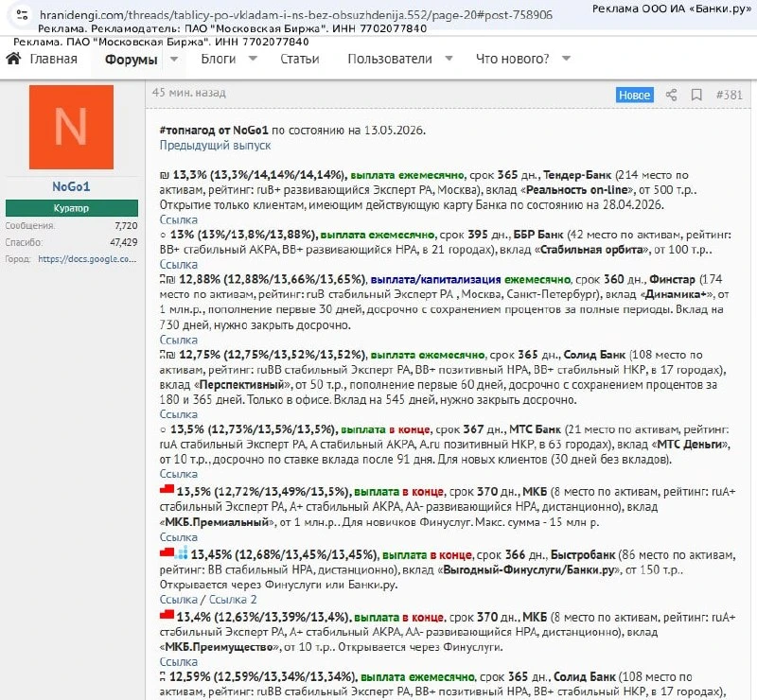757x700 pixels.
Task: Open the Пользователи navigation item
Action: 390,59
